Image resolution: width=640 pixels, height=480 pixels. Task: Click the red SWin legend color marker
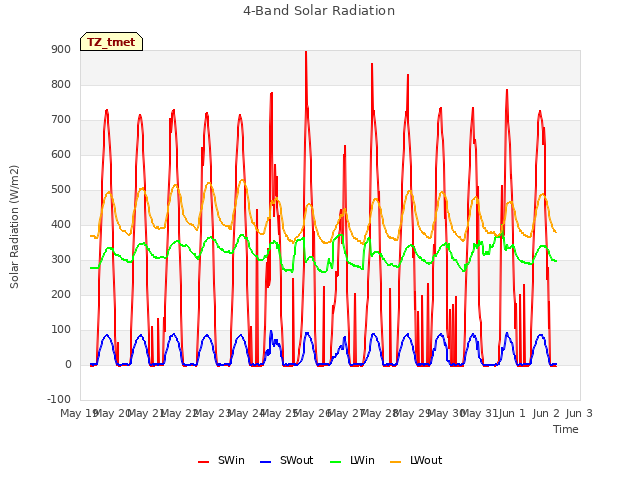[x=203, y=462]
